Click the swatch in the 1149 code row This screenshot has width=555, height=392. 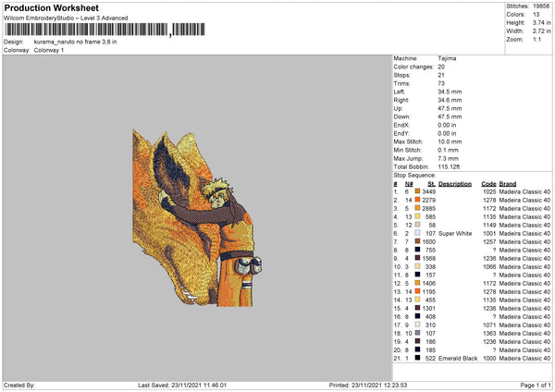click(x=417, y=225)
